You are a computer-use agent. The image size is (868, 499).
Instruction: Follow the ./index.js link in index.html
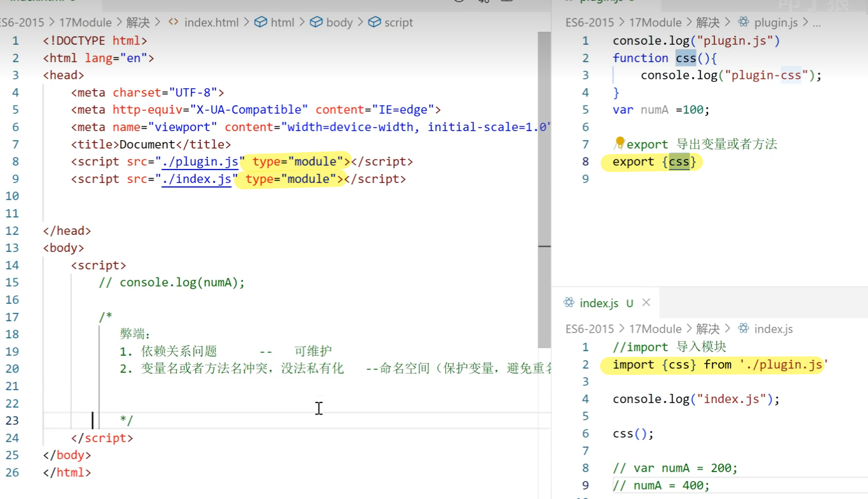[196, 179]
